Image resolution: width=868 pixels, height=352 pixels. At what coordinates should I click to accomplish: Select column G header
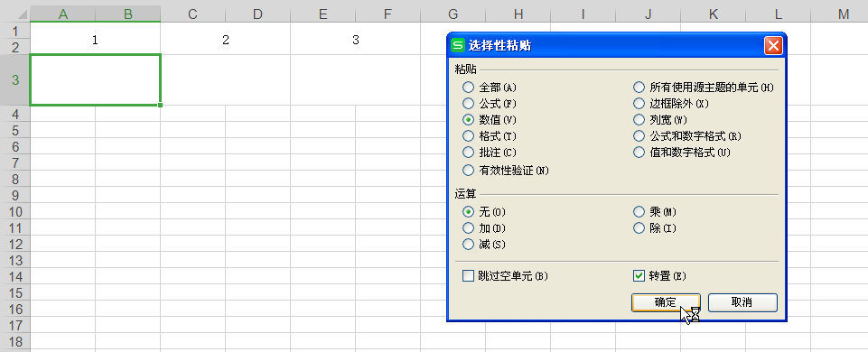tap(453, 14)
